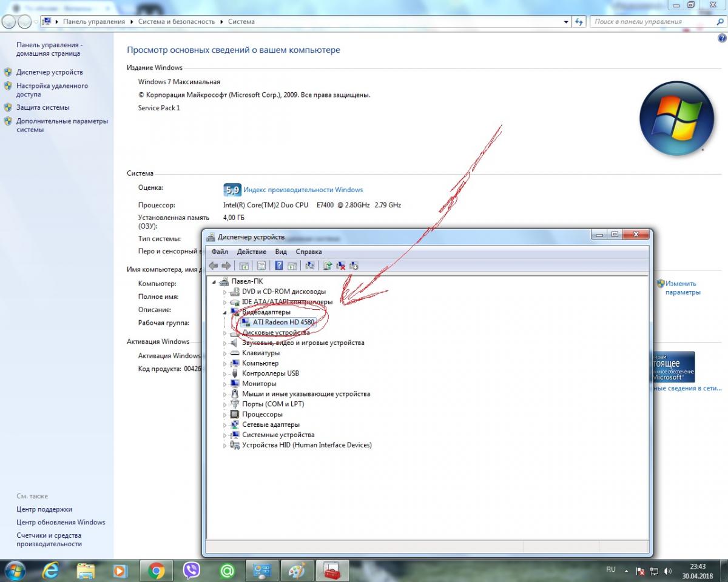Expand the Сетевые адаптеры node
Screen dimensions: 728x582
(x=225, y=425)
